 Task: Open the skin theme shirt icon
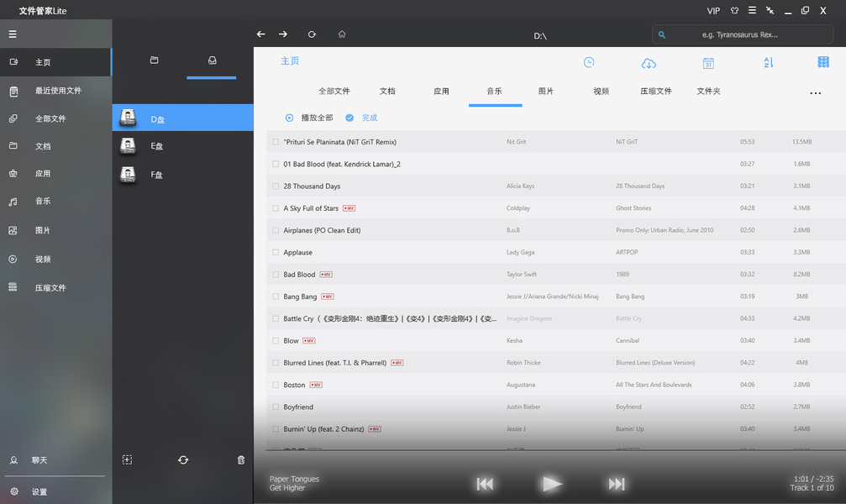(734, 10)
